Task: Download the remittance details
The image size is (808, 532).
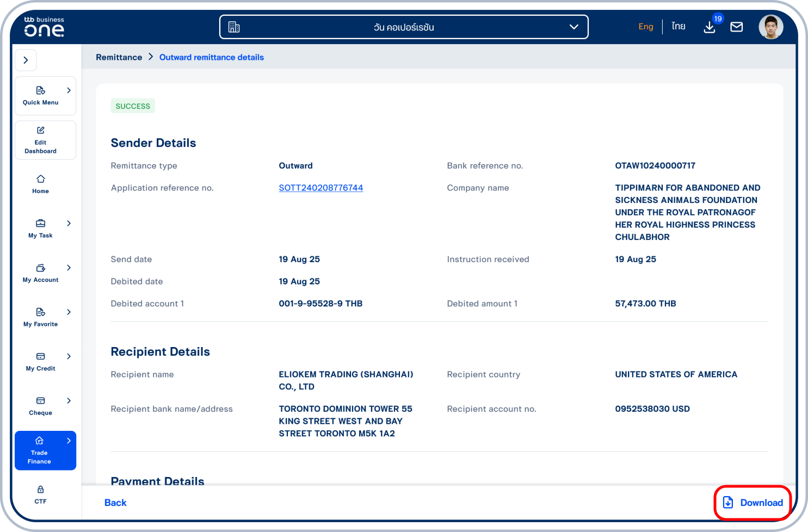Action: pos(753,503)
